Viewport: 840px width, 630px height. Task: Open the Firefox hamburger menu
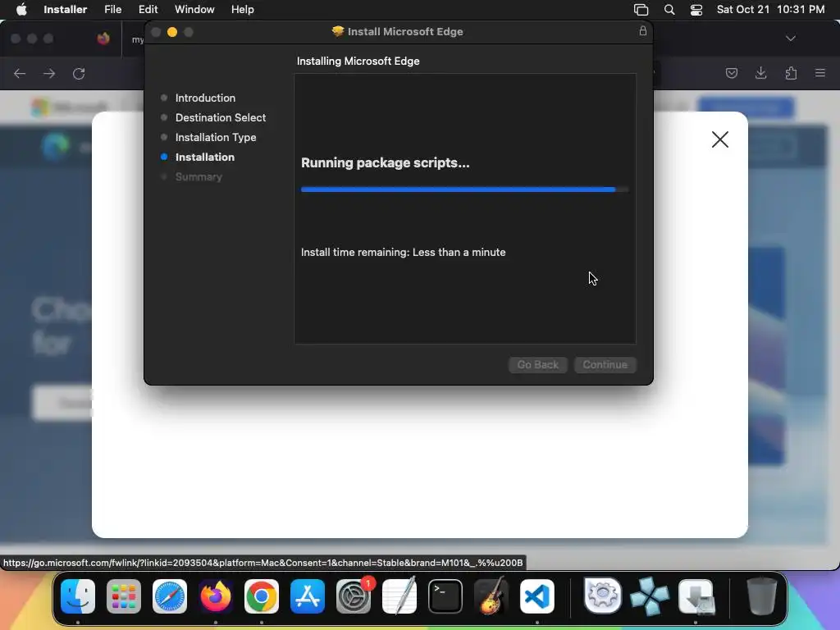820,73
